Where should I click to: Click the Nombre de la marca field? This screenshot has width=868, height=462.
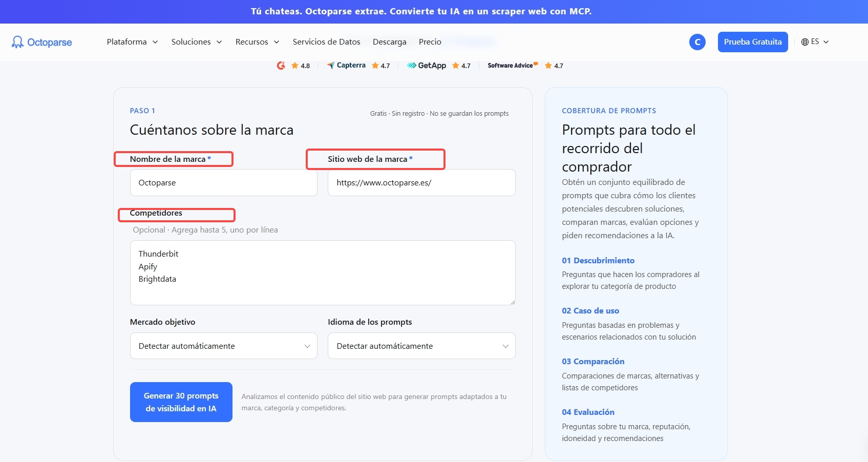pos(224,182)
